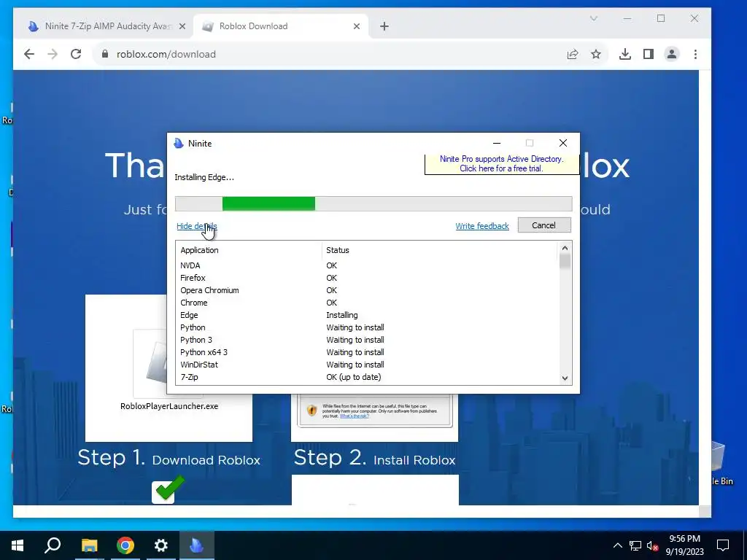Click the Ninite taskbar icon
This screenshot has height=560, width=747.
pos(197,545)
